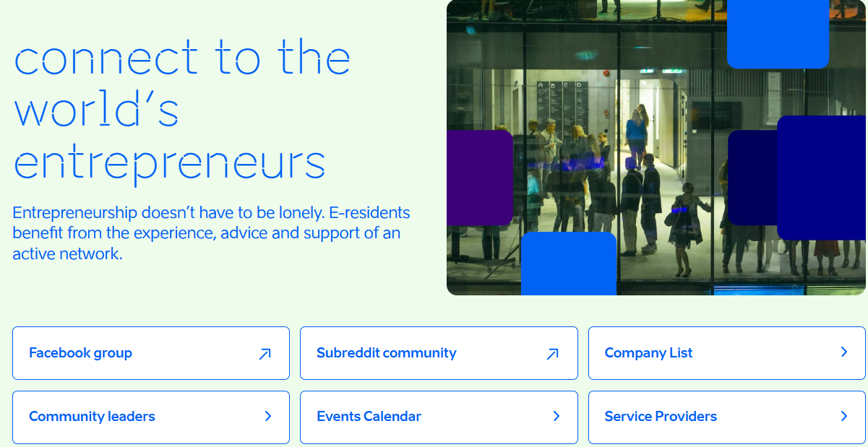Click the 'Entrepreneurship doesn't have to be lonely' paragraph
Image resolution: width=868 pixels, height=447 pixels.
pyautogui.click(x=211, y=233)
